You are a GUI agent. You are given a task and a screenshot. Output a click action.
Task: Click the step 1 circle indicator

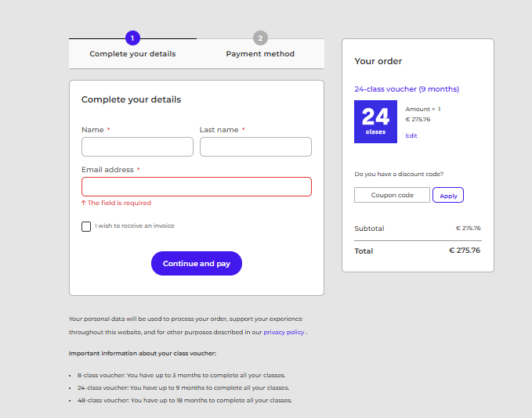132,38
